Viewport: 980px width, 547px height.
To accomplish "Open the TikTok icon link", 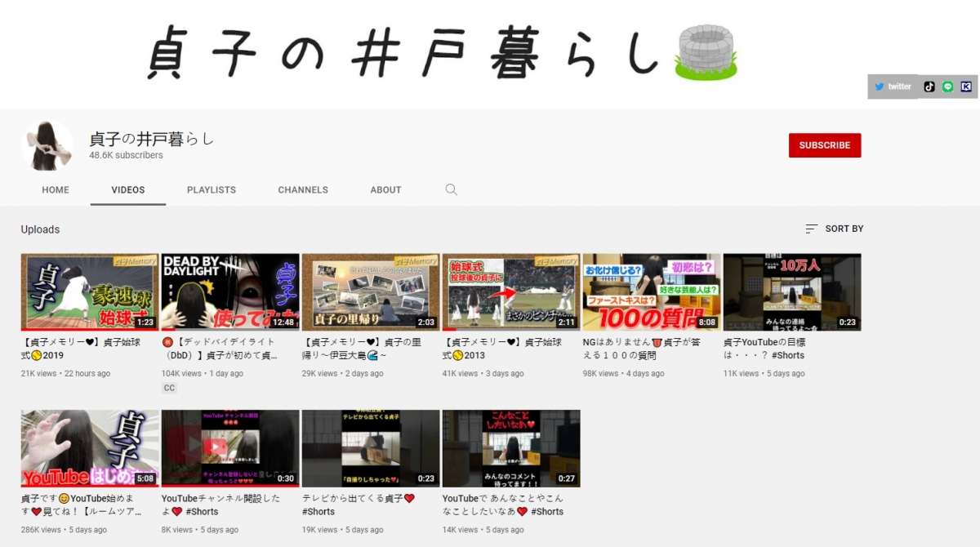I will click(x=929, y=87).
